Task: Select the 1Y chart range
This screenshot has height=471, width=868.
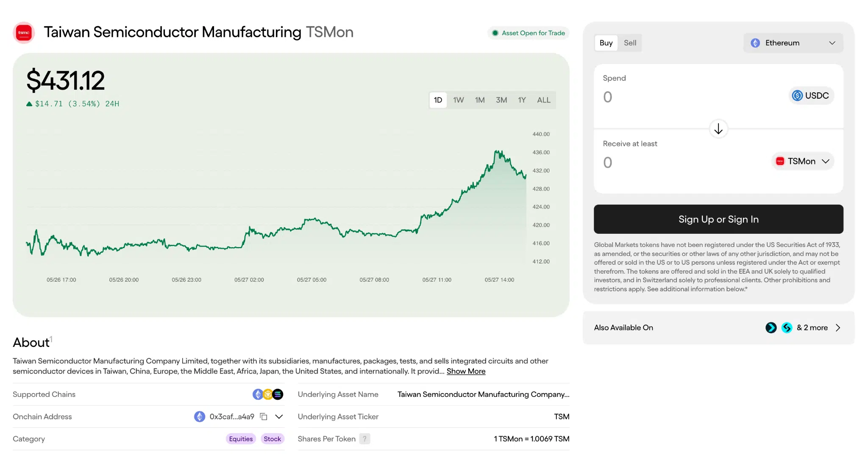Action: (522, 100)
